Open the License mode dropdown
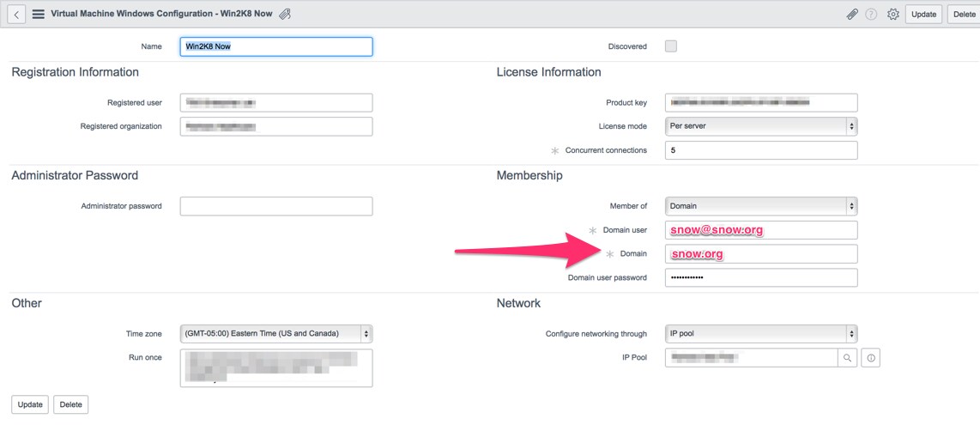The width and height of the screenshot is (980, 425). coord(760,126)
